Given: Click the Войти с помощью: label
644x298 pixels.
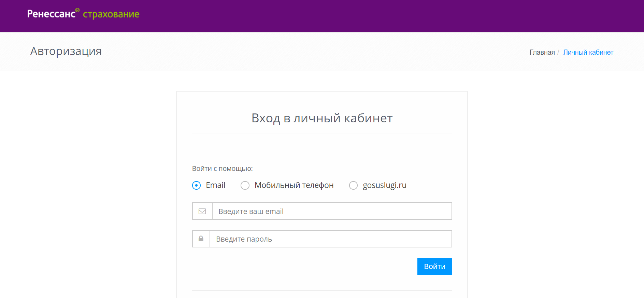Looking at the screenshot, I should [222, 168].
